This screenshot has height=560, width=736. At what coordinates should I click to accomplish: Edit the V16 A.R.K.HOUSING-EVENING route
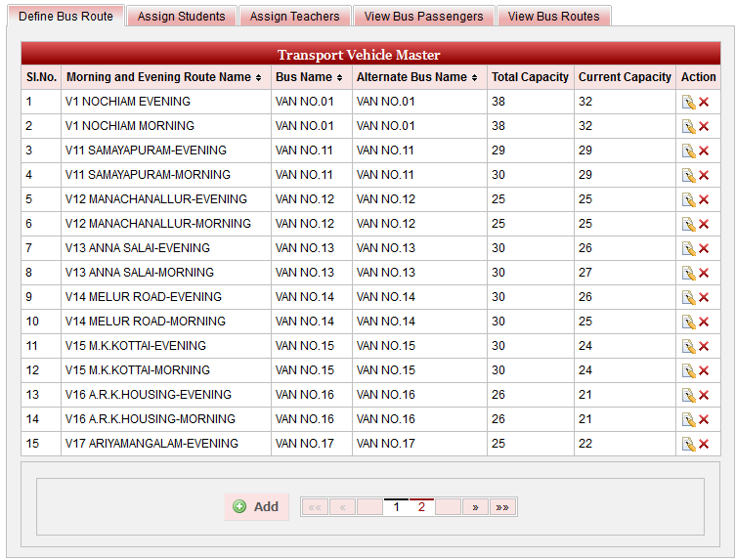click(688, 395)
